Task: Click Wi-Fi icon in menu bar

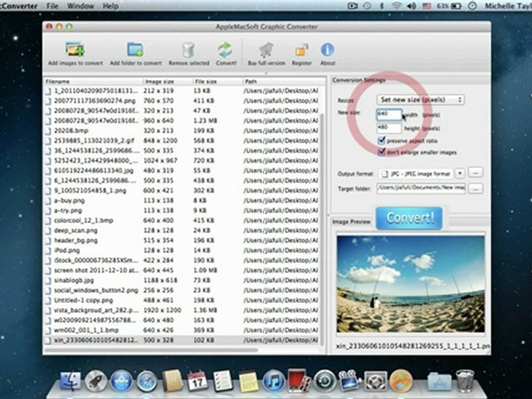Action: [396, 6]
